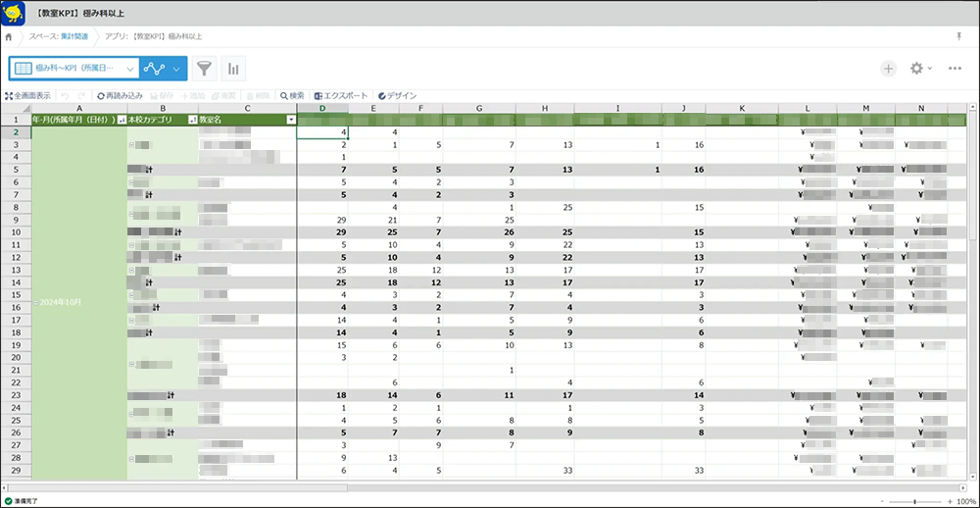Select column N header
980x508 pixels.
pos(921,108)
